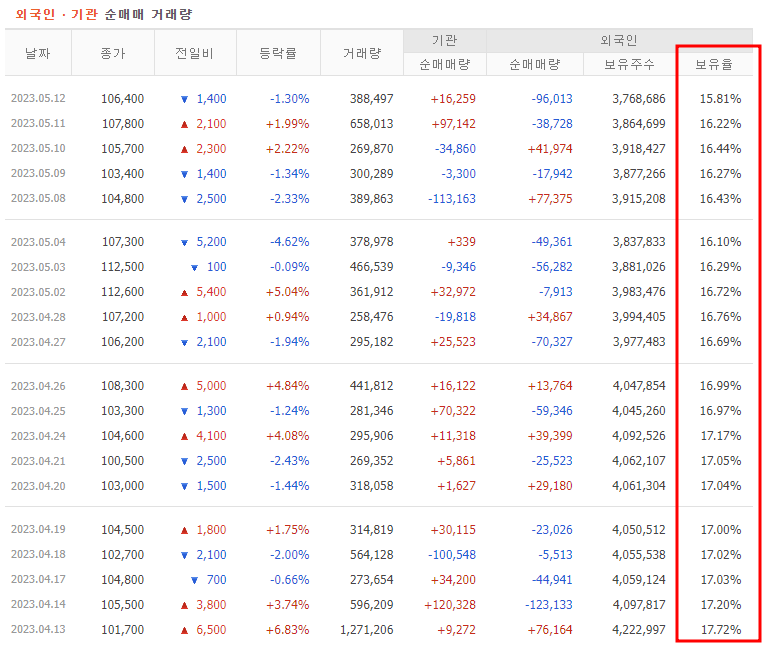The width and height of the screenshot is (767, 647).
Task: Click institution net volume -100,548
Action: 452,555
